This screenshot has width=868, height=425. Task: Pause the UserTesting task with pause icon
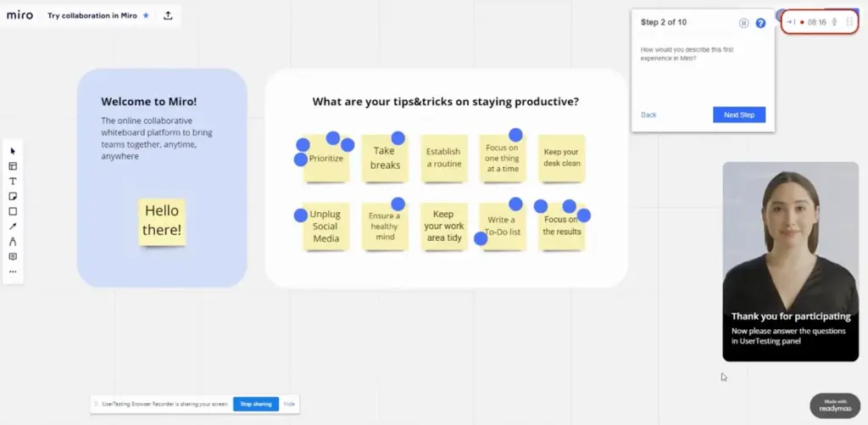[x=744, y=23]
